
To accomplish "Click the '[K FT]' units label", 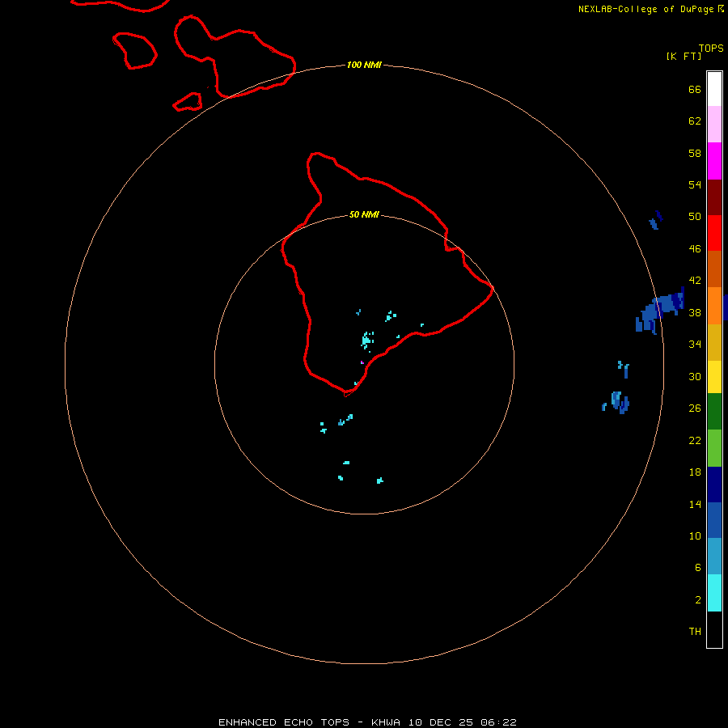I will click(684, 56).
